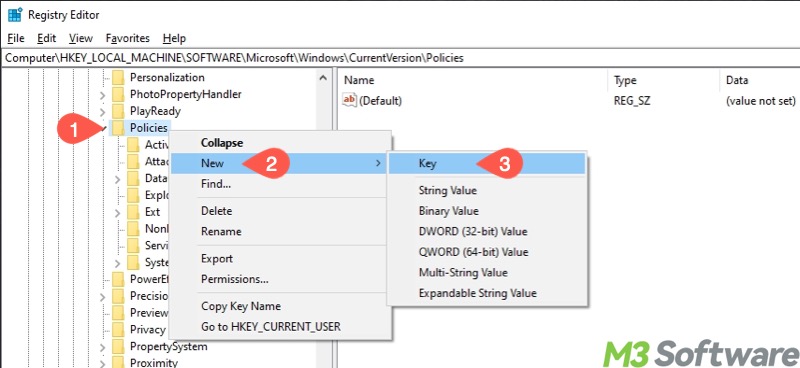Click the Ext subkey folder icon
800x368 pixels.
click(133, 212)
